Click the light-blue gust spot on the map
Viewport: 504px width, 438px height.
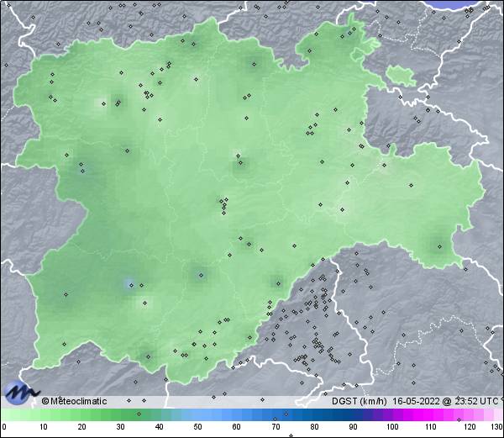tap(129, 284)
